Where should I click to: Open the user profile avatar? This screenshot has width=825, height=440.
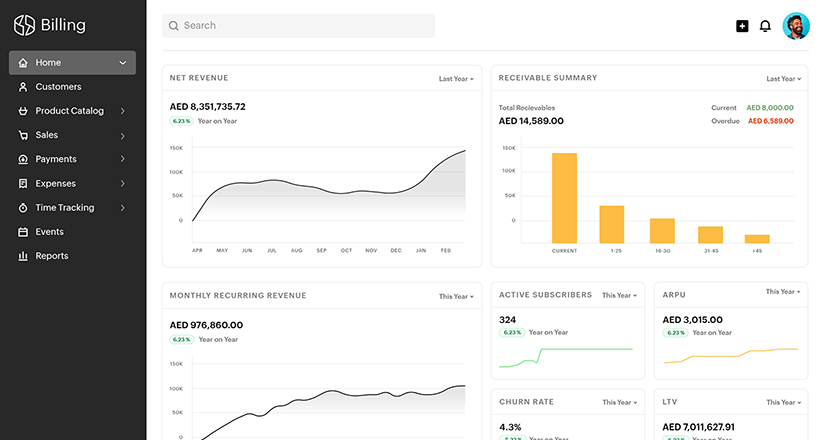pos(796,26)
